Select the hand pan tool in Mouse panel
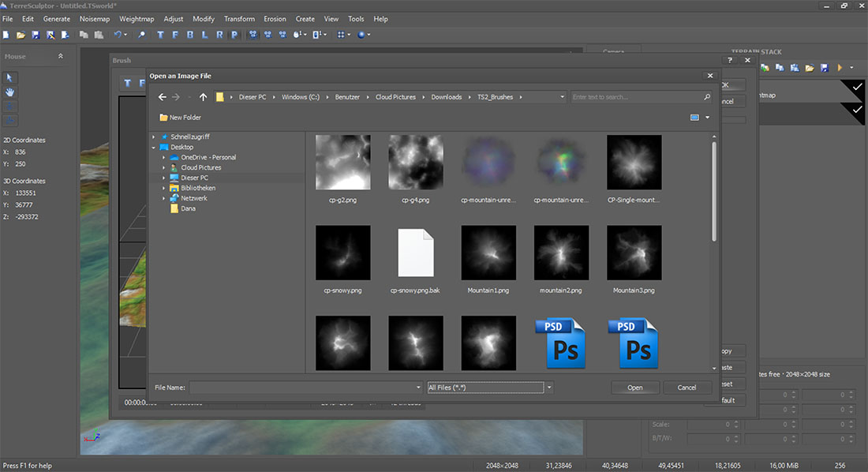Viewport: 868px width, 472px height. coord(9,92)
